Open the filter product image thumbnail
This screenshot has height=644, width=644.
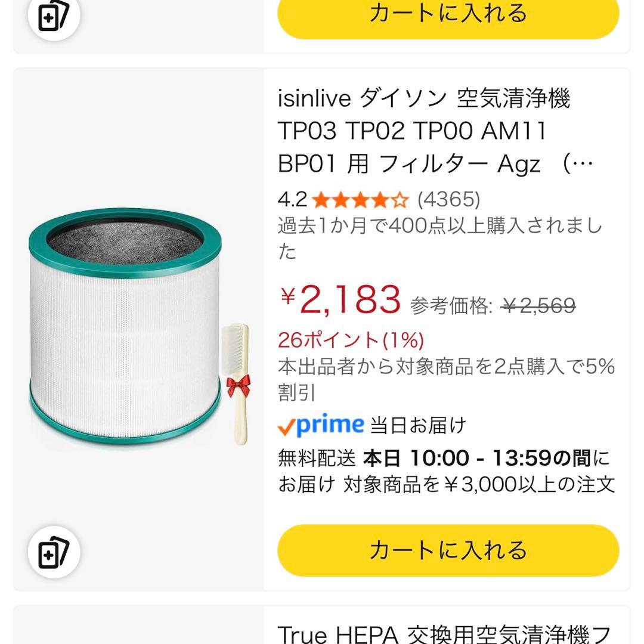(125, 325)
